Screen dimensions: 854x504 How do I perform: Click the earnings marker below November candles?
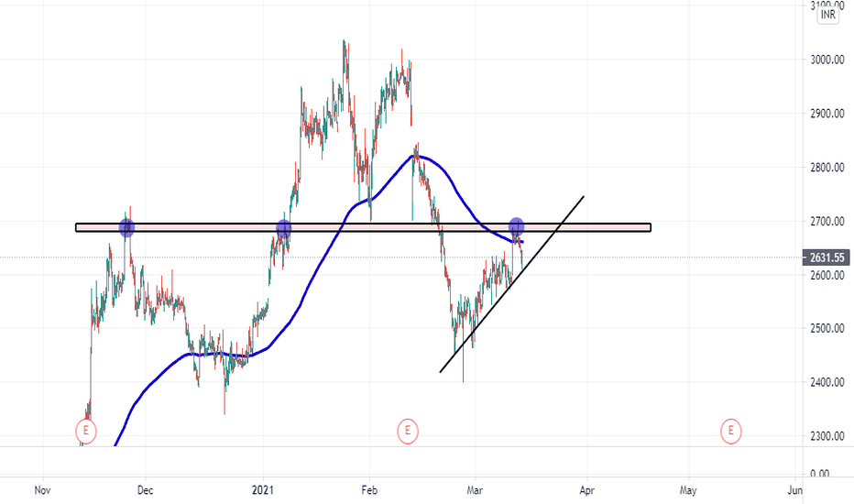(x=85, y=431)
